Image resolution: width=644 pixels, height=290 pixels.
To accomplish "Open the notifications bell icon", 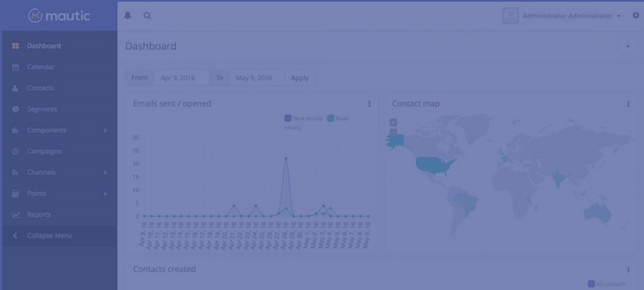I will (x=128, y=15).
